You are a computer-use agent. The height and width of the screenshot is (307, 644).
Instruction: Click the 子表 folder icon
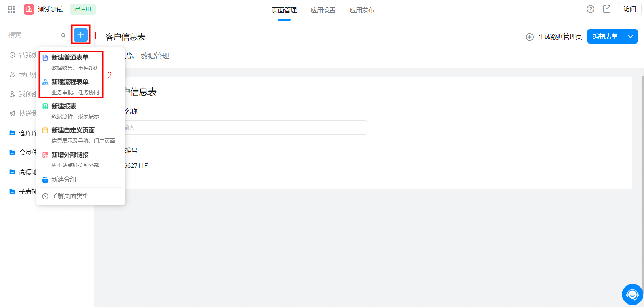pos(12,191)
